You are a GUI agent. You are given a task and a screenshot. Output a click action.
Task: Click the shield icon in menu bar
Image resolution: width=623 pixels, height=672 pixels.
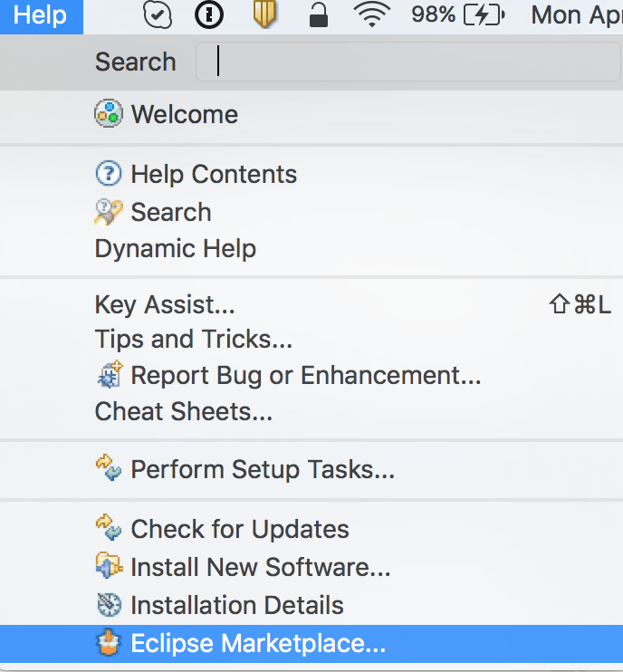264,15
